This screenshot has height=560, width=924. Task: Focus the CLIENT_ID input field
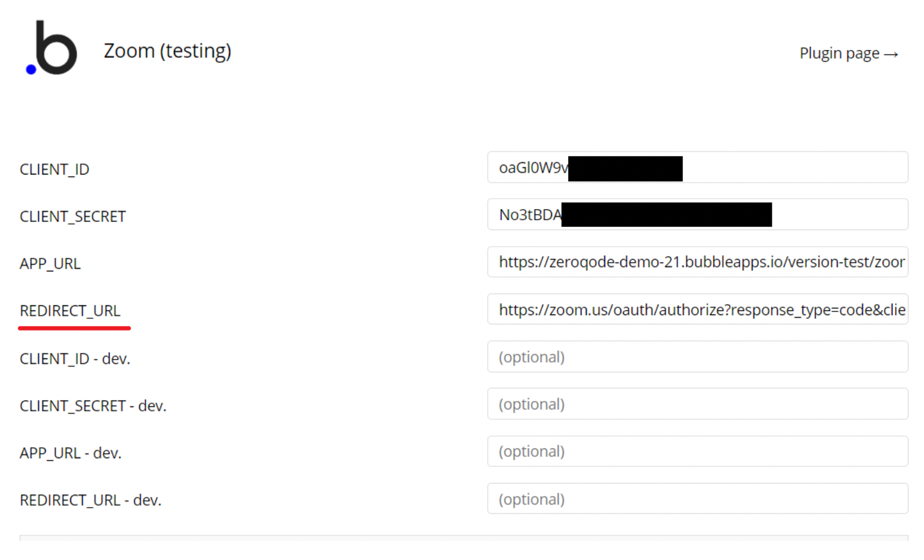(698, 167)
